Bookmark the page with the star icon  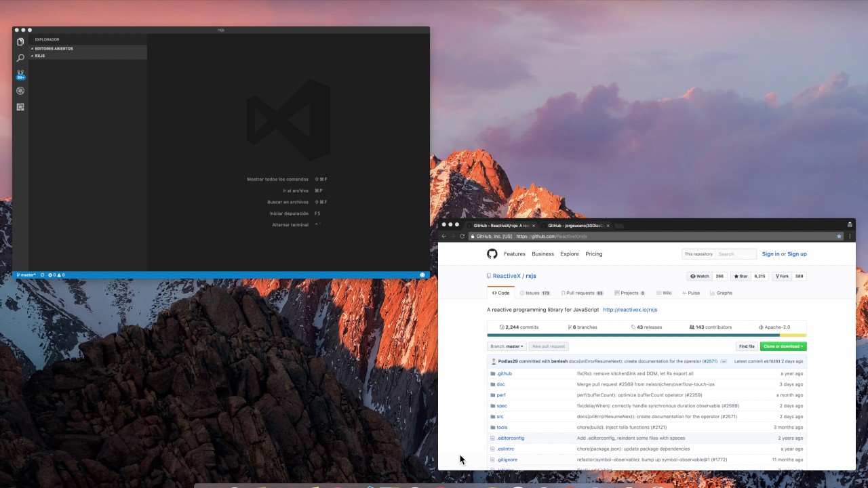pyautogui.click(x=839, y=237)
